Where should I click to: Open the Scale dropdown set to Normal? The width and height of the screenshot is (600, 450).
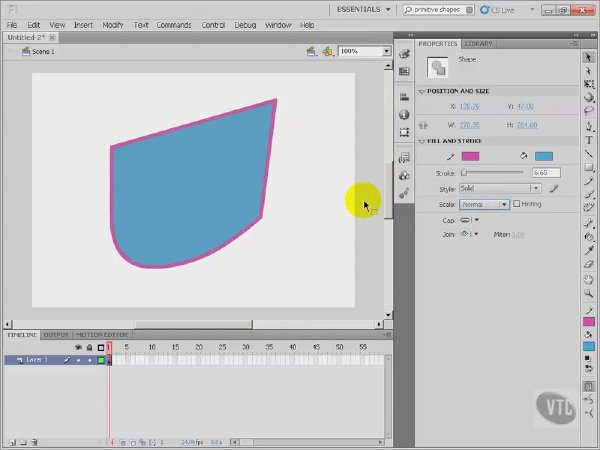[x=484, y=204]
